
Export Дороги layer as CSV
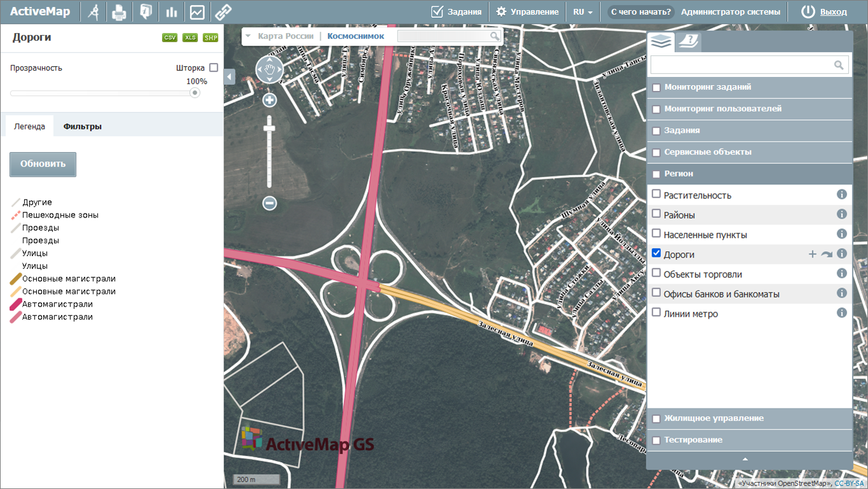tap(170, 38)
